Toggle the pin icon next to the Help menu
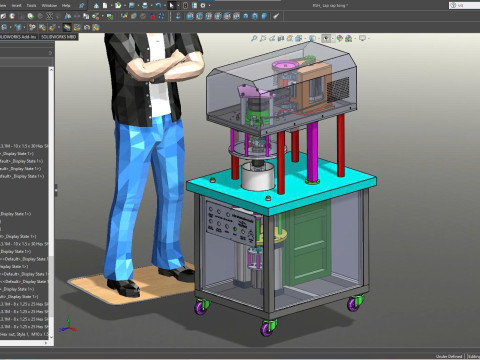Viewport: 480px width, 360px height. pyautogui.click(x=81, y=6)
